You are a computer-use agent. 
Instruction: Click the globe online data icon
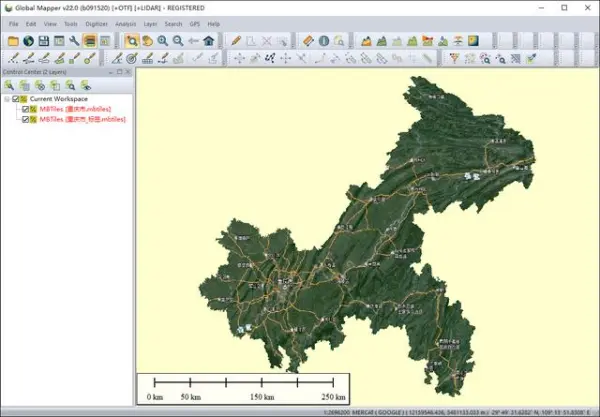[x=28, y=41]
